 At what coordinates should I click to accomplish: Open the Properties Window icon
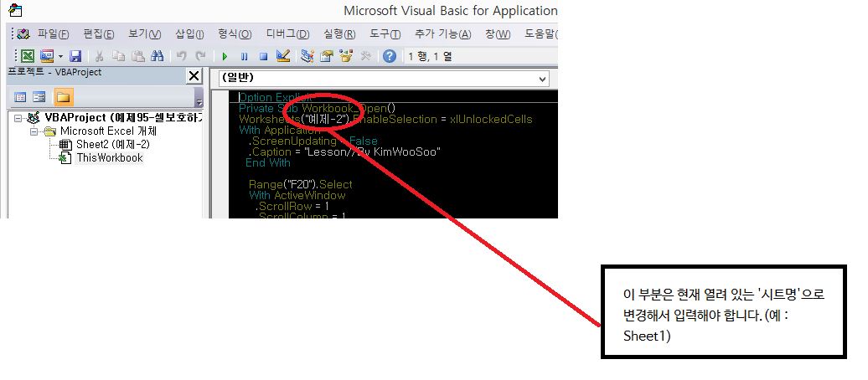[327, 56]
